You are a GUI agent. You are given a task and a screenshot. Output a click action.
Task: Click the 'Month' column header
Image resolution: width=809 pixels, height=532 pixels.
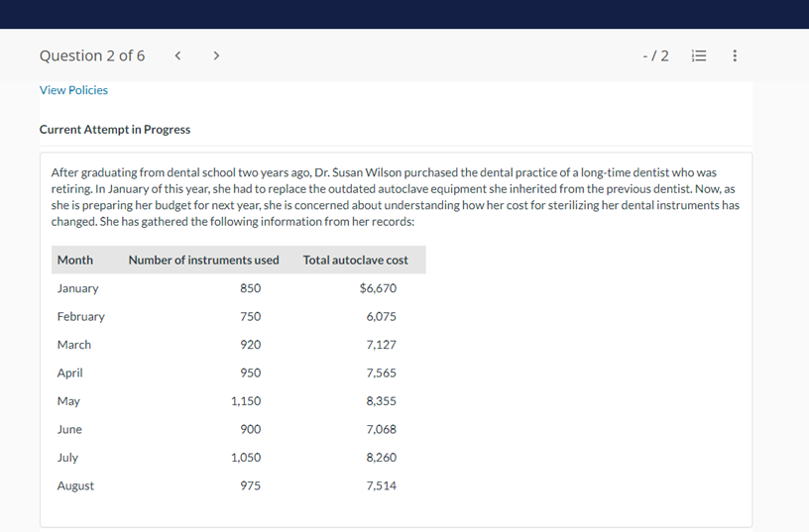coord(75,260)
